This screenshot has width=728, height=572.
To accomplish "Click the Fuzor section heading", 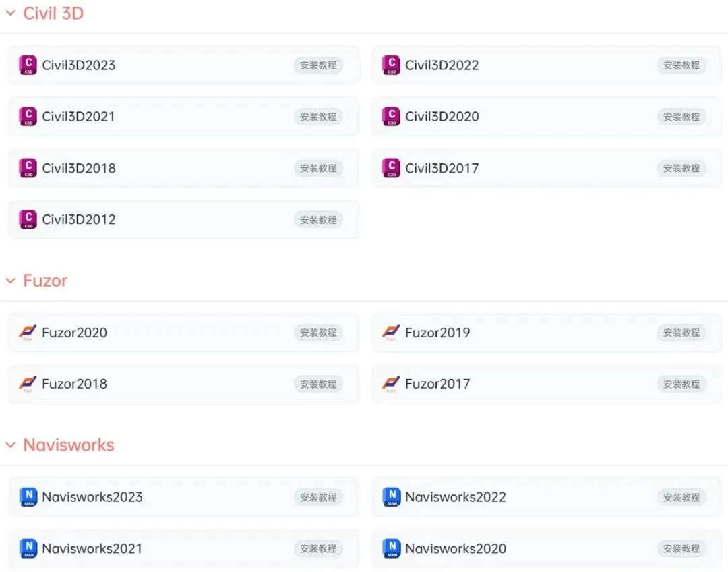I will (x=45, y=281).
